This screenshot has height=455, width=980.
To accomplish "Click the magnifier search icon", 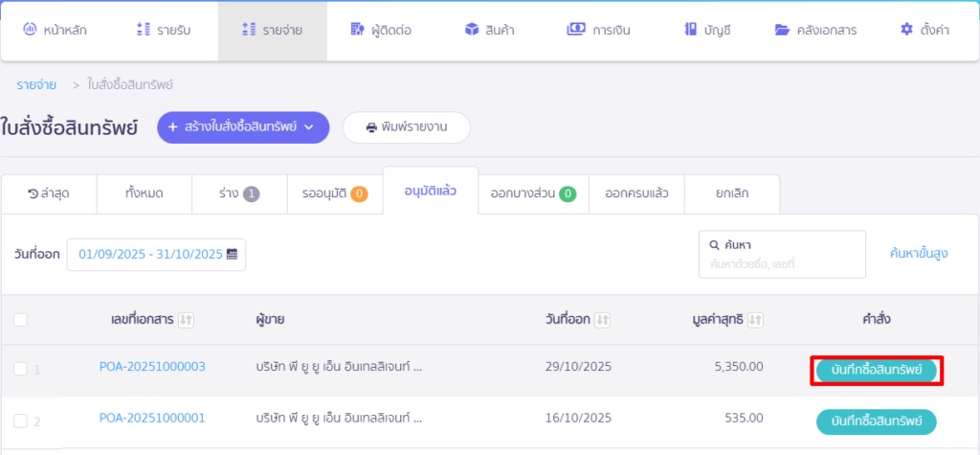I will click(x=714, y=244).
